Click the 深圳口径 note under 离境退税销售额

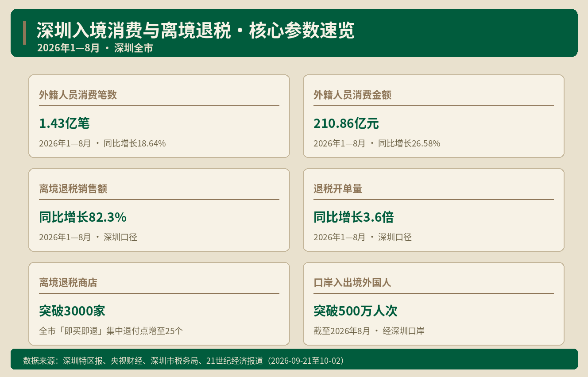coord(120,237)
